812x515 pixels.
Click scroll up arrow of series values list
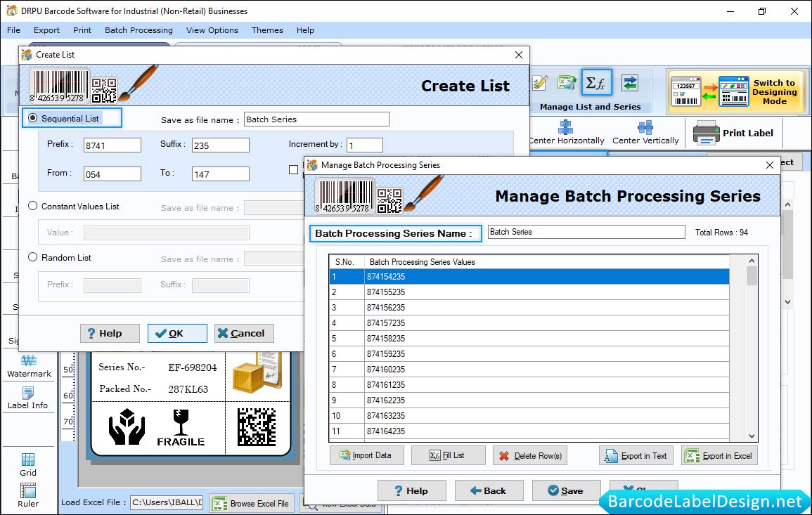(x=752, y=261)
